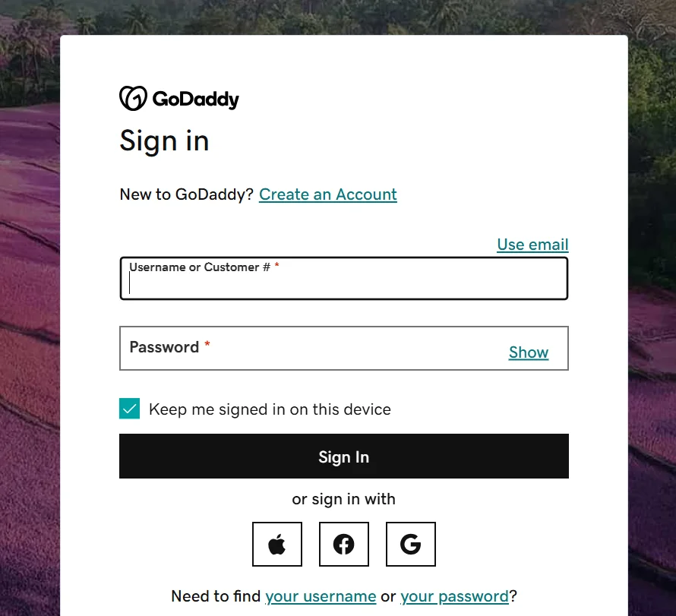This screenshot has width=676, height=616.
Task: Switch to email sign in via Use email
Action: coord(532,244)
